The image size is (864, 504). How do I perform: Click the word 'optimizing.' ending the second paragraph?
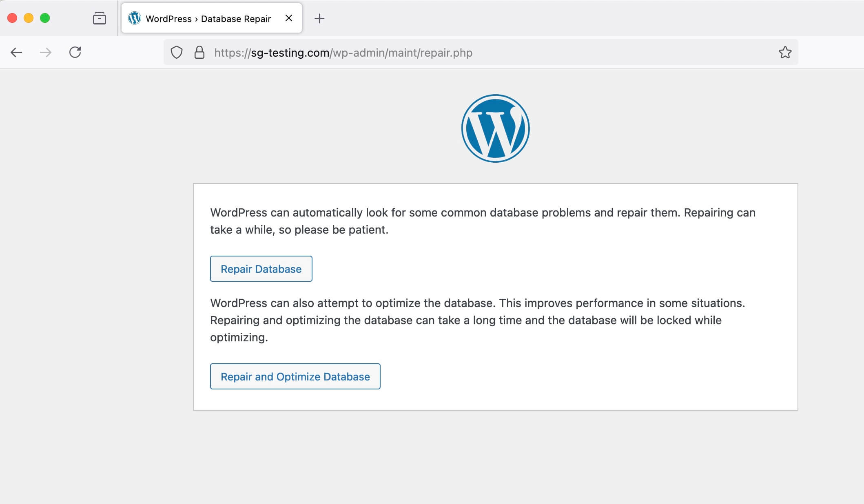(239, 338)
